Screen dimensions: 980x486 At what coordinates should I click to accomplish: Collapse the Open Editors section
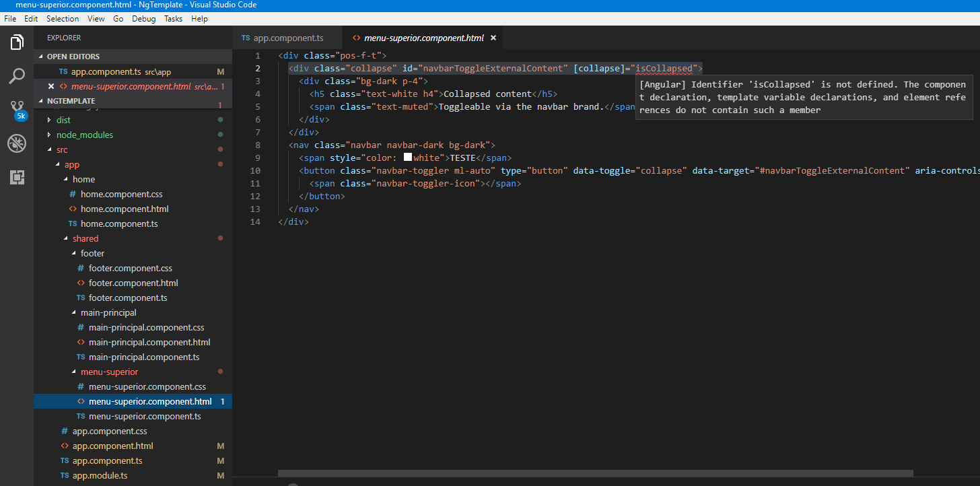(x=133, y=57)
